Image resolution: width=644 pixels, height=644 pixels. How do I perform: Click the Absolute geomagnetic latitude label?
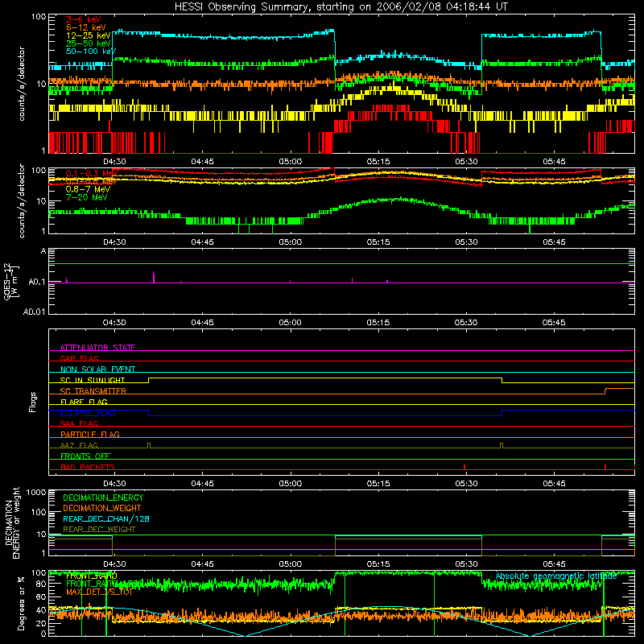556,576
